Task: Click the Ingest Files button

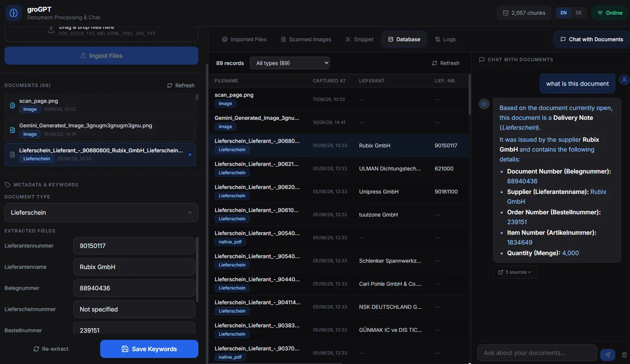Action: pos(101,56)
